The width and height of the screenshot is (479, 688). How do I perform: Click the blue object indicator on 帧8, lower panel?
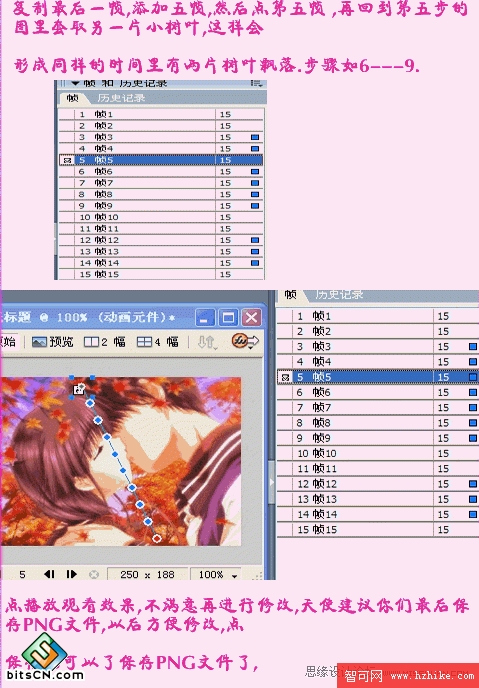tap(473, 423)
